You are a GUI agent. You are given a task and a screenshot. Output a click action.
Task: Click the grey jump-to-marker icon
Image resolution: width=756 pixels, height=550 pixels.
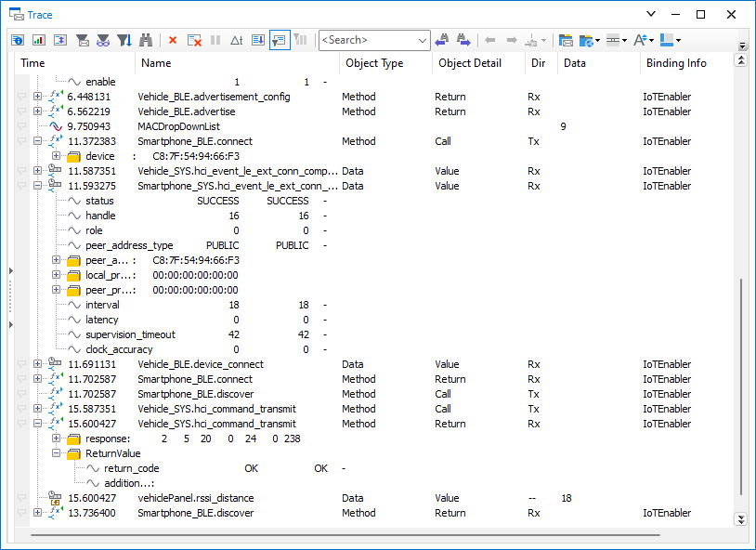[x=531, y=41]
